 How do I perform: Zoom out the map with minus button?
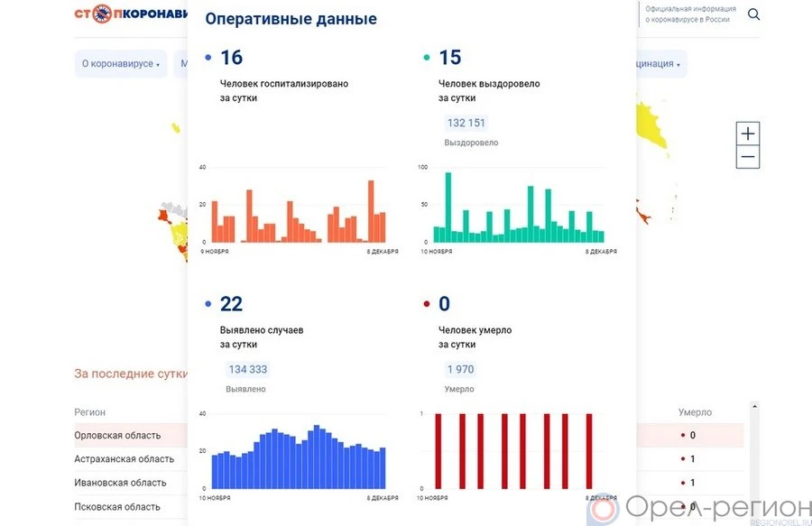point(748,157)
